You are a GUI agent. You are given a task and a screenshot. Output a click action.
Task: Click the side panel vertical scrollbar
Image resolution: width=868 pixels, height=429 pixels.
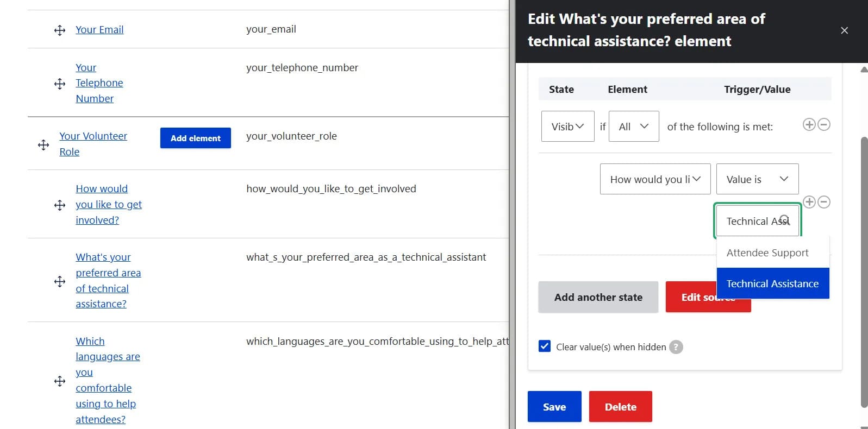pos(864,272)
